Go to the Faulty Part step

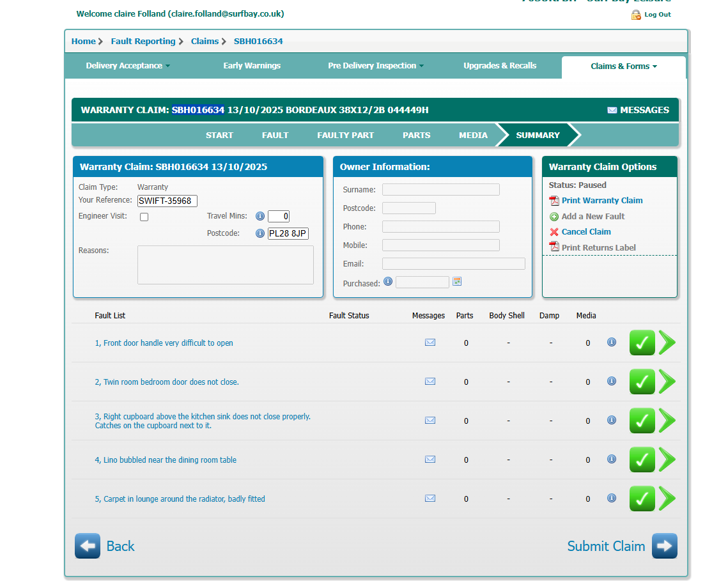coord(345,135)
